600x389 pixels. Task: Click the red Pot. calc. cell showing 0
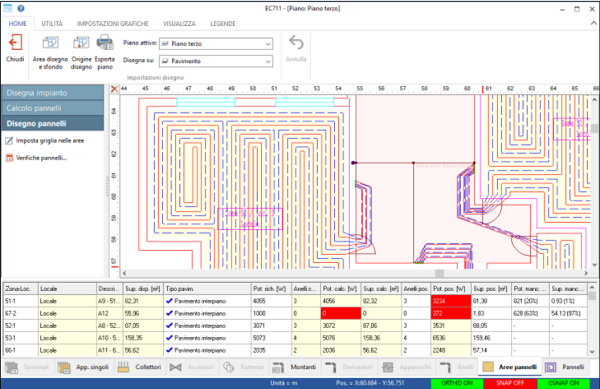341,313
